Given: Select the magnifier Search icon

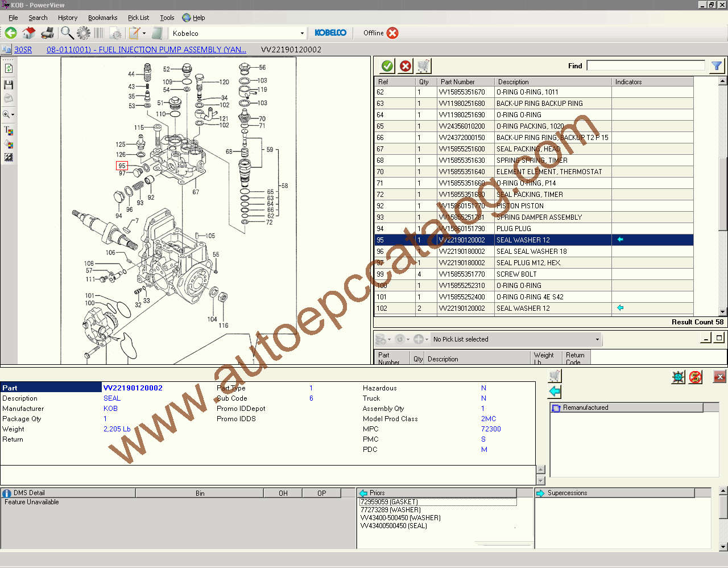Looking at the screenshot, I should (67, 32).
